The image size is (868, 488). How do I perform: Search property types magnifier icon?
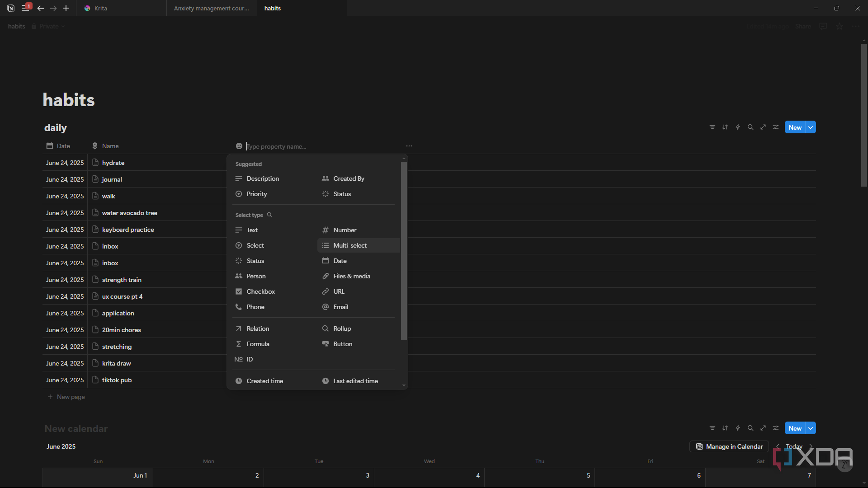(x=269, y=215)
